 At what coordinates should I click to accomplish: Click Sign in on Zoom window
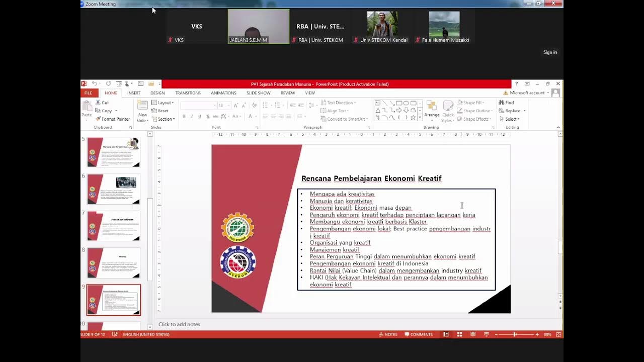point(550,52)
